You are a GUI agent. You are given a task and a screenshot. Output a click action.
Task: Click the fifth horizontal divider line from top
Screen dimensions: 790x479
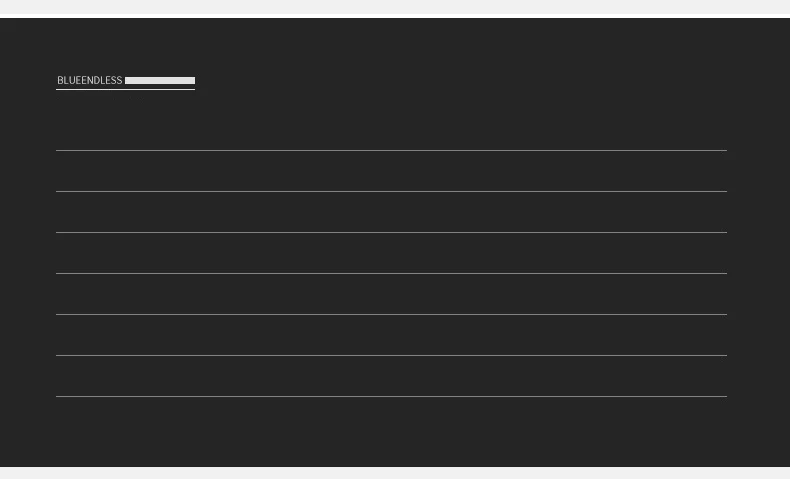391,314
